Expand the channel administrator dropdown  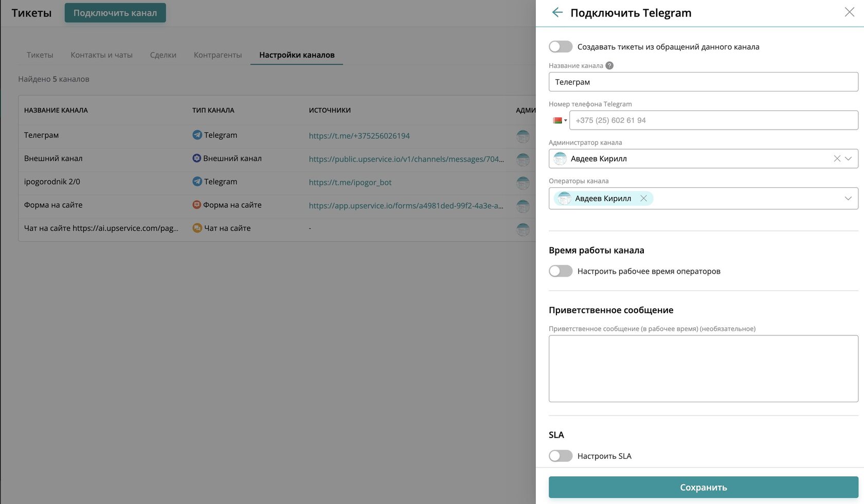pos(848,159)
